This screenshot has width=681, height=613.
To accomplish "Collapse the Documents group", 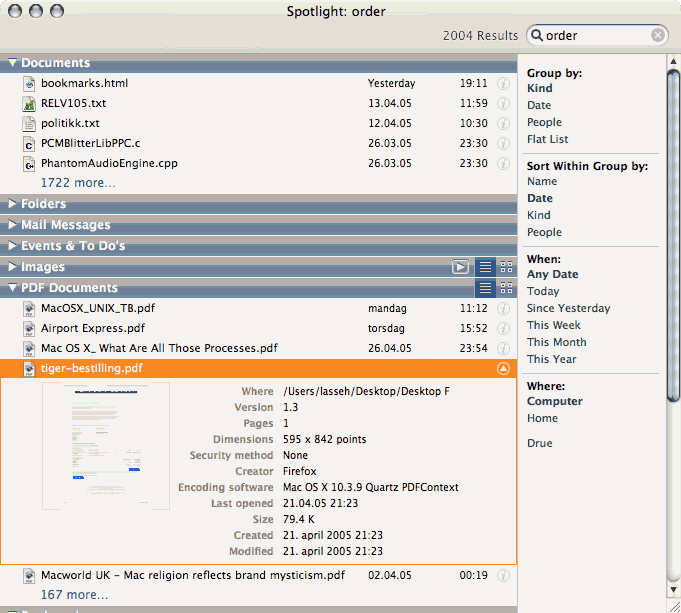I will [x=13, y=63].
